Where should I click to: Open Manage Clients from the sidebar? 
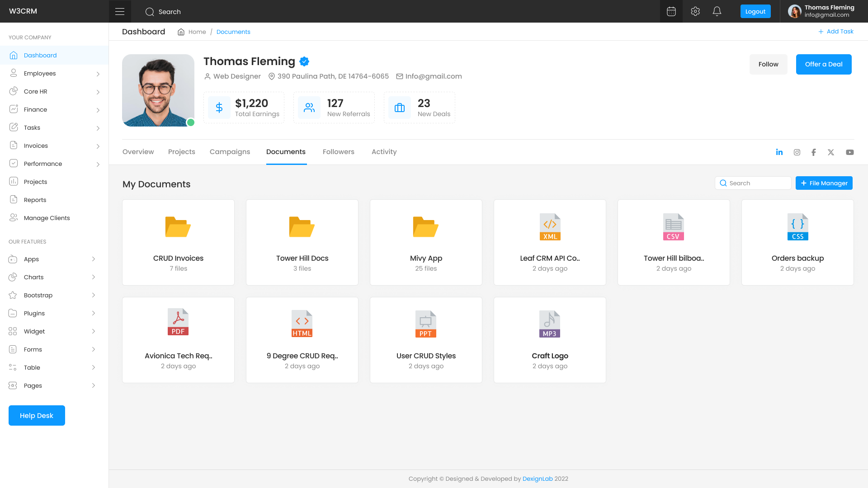47,218
